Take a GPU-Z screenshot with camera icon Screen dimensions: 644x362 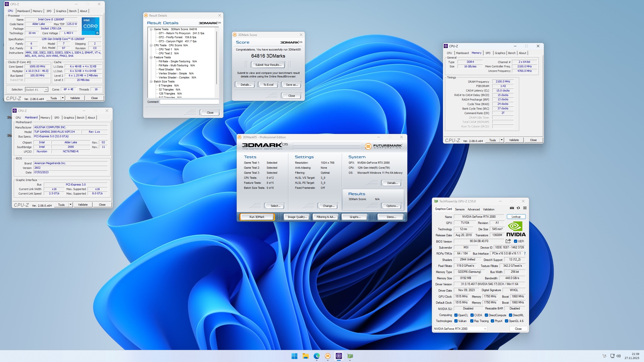click(512, 208)
